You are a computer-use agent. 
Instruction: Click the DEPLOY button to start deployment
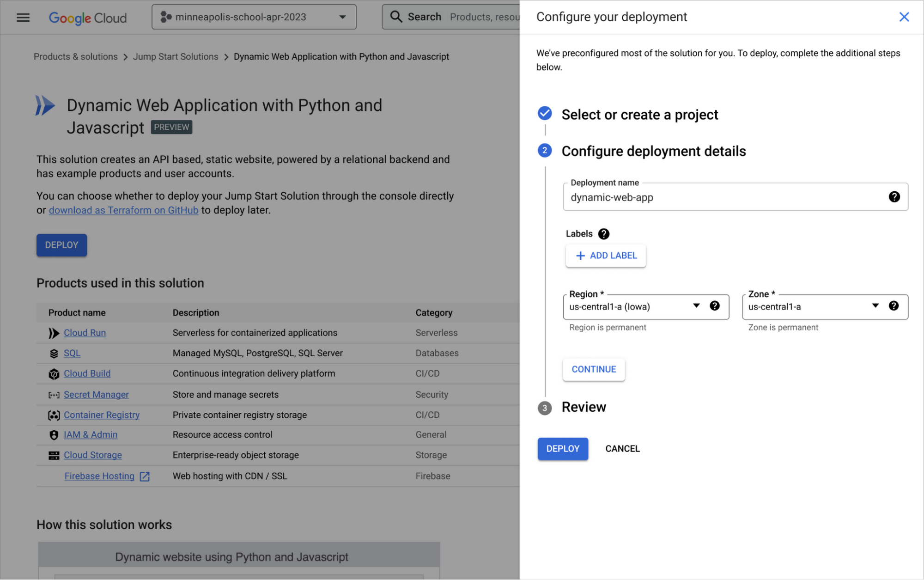point(563,448)
